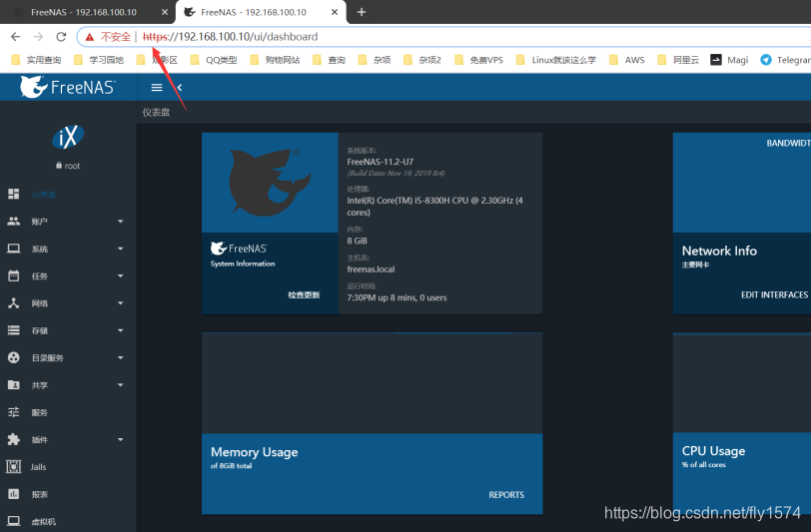Click the Storage list icon
The height and width of the screenshot is (532, 811).
coord(13,330)
